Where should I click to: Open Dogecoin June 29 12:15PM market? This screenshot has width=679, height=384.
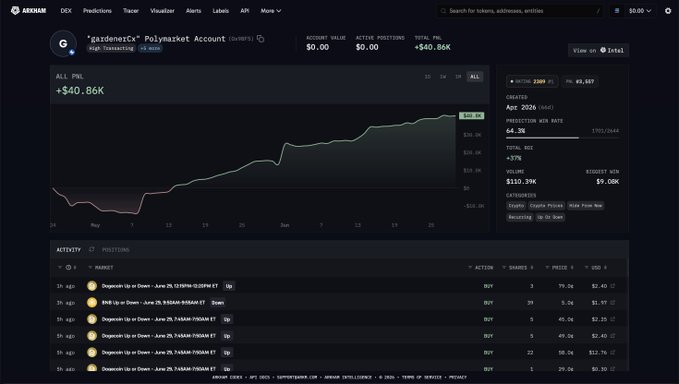(159, 286)
